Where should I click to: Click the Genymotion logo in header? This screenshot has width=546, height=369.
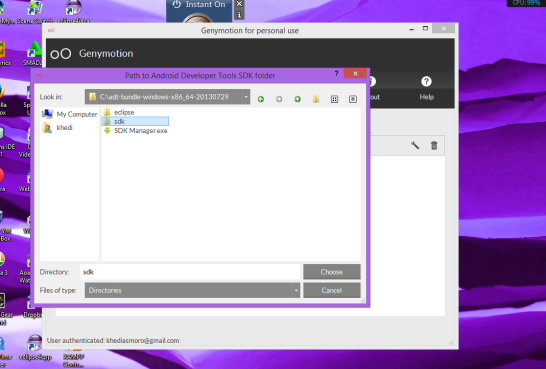click(x=61, y=54)
